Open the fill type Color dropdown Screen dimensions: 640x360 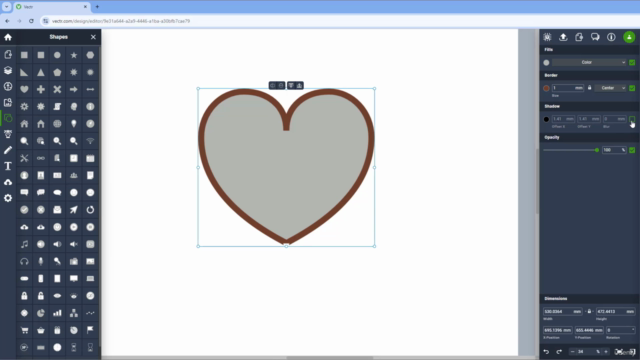click(589, 62)
